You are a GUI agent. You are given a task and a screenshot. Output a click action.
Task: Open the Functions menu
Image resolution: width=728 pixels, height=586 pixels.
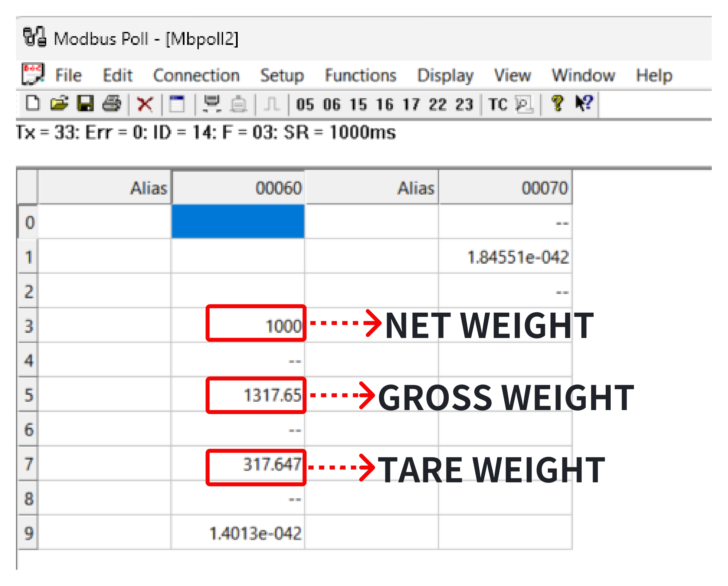coord(360,75)
